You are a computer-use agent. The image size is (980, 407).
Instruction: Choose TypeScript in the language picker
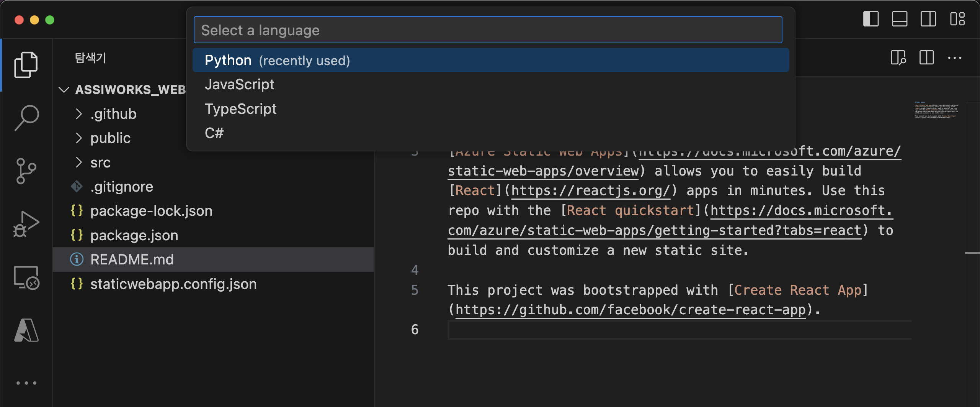coord(240,109)
